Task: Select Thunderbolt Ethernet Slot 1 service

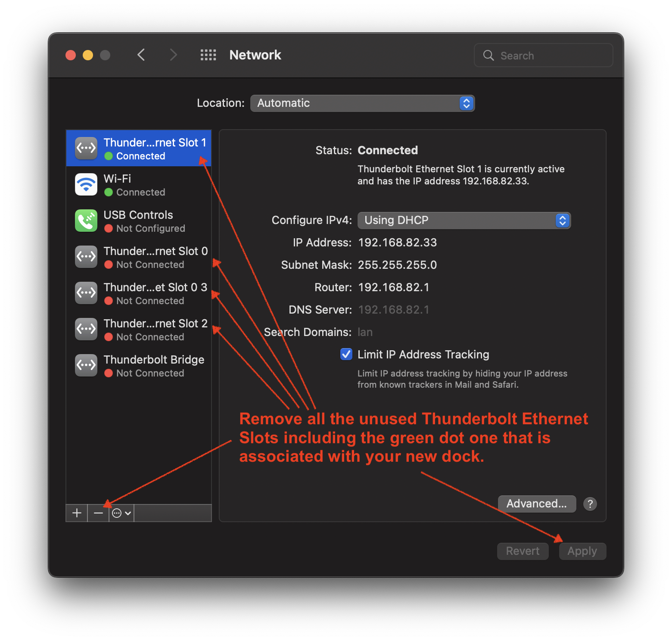Action: (139, 148)
